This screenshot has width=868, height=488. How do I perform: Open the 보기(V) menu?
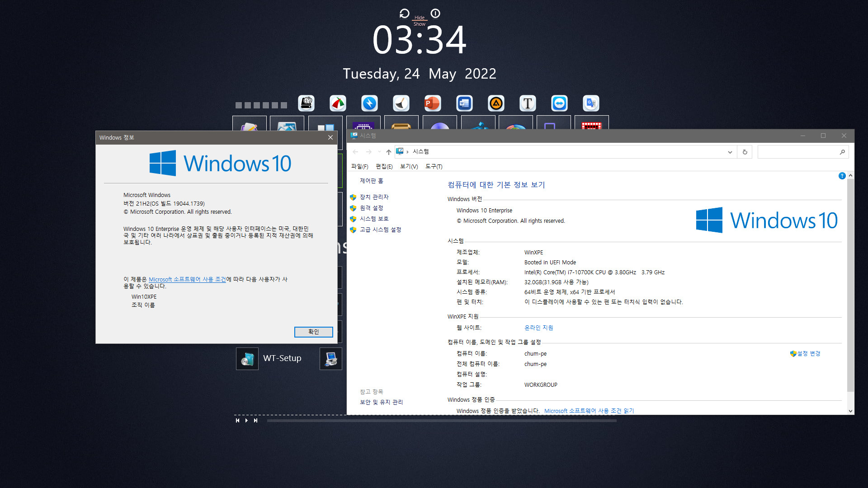click(x=409, y=167)
